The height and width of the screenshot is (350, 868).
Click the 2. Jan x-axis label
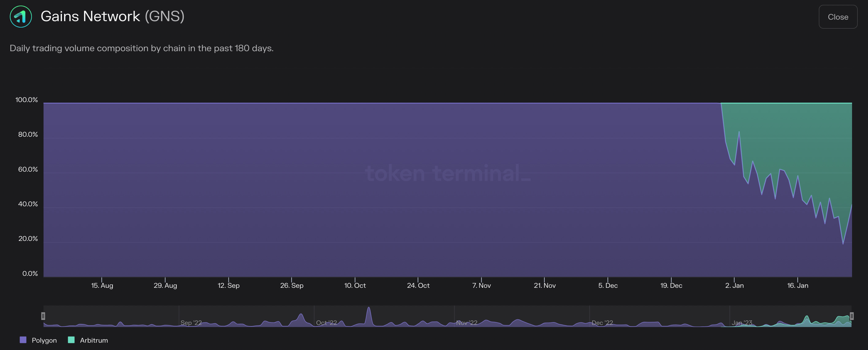click(x=734, y=285)
